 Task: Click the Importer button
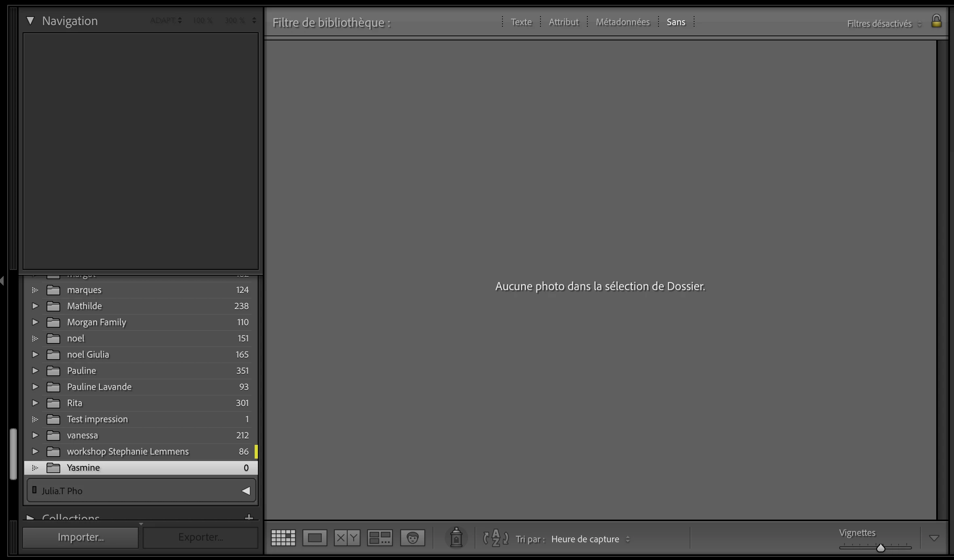coord(80,537)
